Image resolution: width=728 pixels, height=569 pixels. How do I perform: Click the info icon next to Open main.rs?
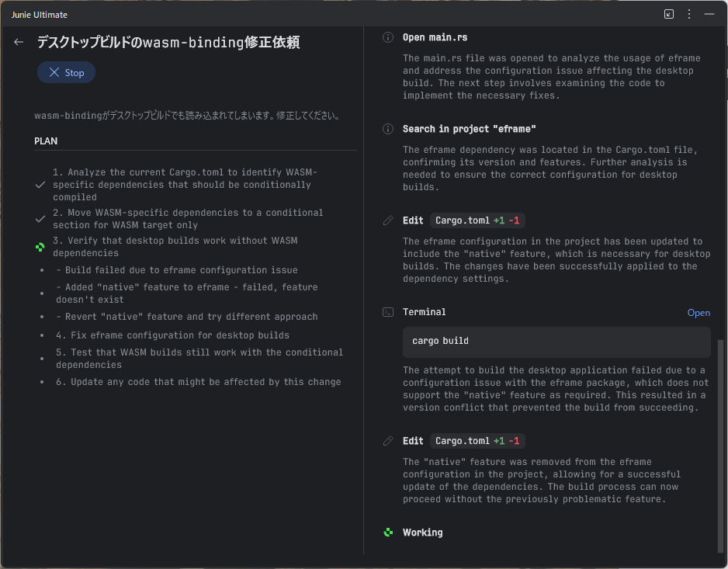tap(388, 37)
